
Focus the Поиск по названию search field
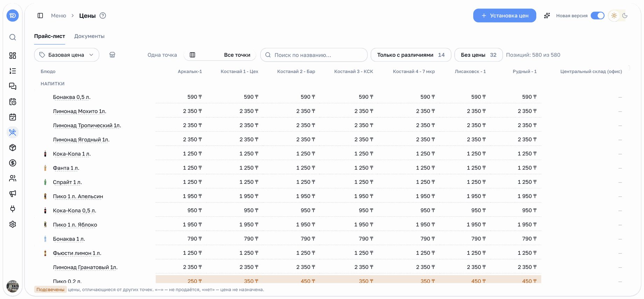click(314, 55)
